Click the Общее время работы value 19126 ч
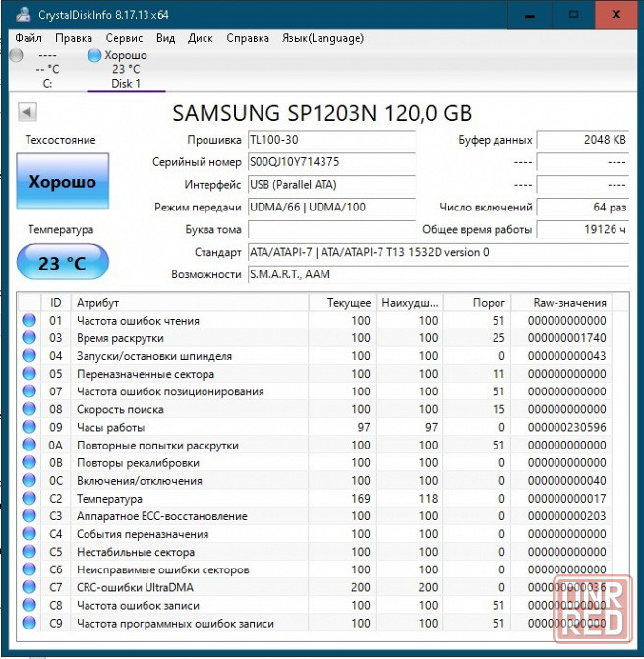 coord(583,229)
